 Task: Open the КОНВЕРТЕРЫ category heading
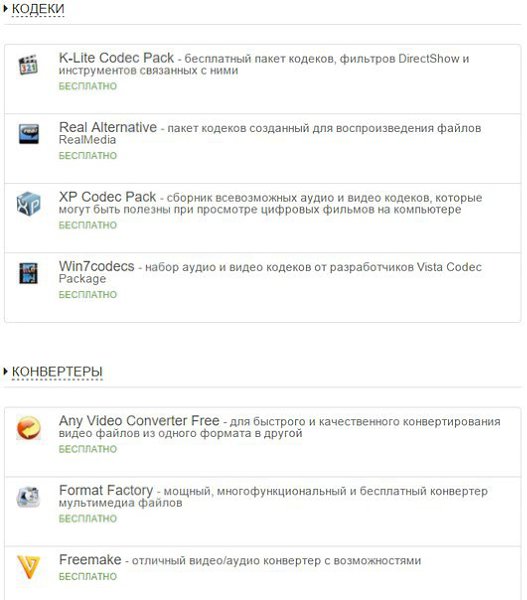click(x=57, y=372)
